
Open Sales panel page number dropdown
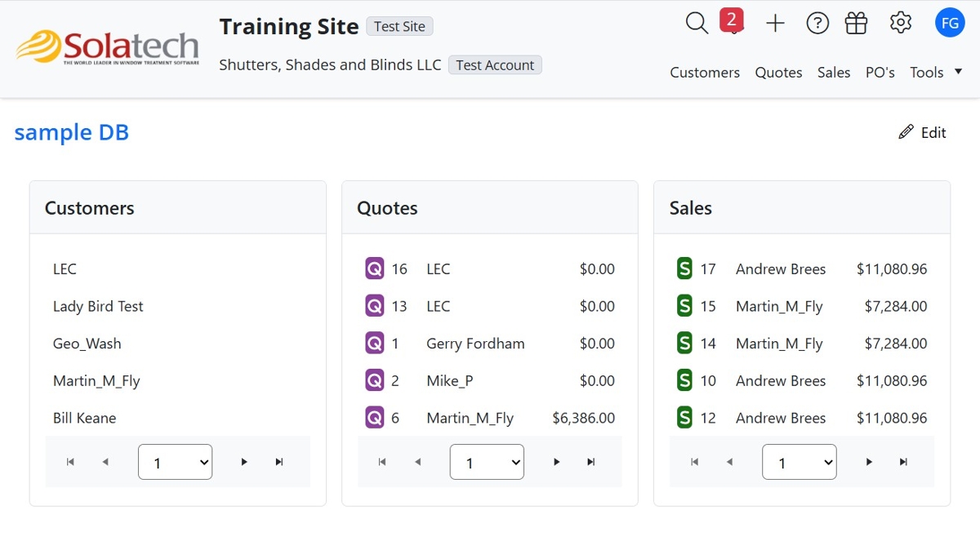coord(799,462)
